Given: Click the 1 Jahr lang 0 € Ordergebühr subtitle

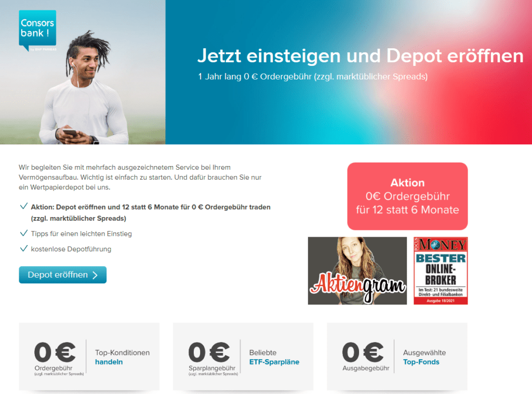Looking at the screenshot, I should pos(312,77).
